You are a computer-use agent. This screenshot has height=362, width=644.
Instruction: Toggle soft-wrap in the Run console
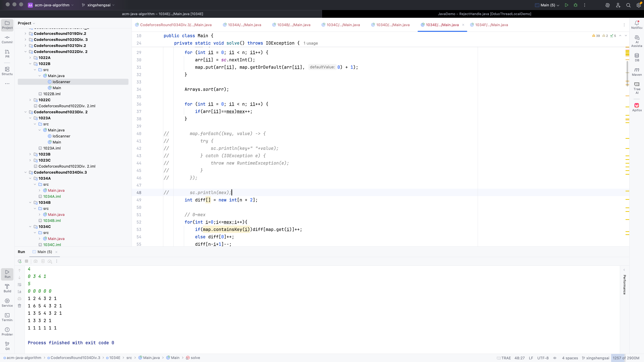tap(19, 285)
